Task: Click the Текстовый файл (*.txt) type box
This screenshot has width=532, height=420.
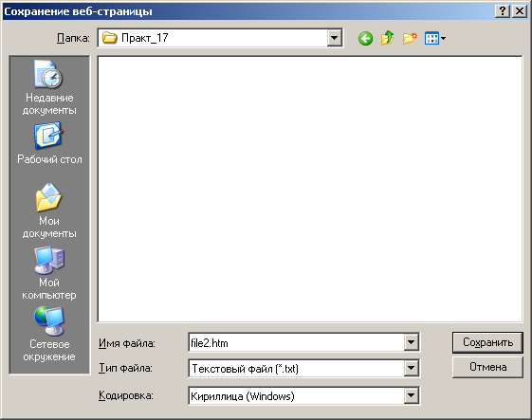Action: pos(296,369)
